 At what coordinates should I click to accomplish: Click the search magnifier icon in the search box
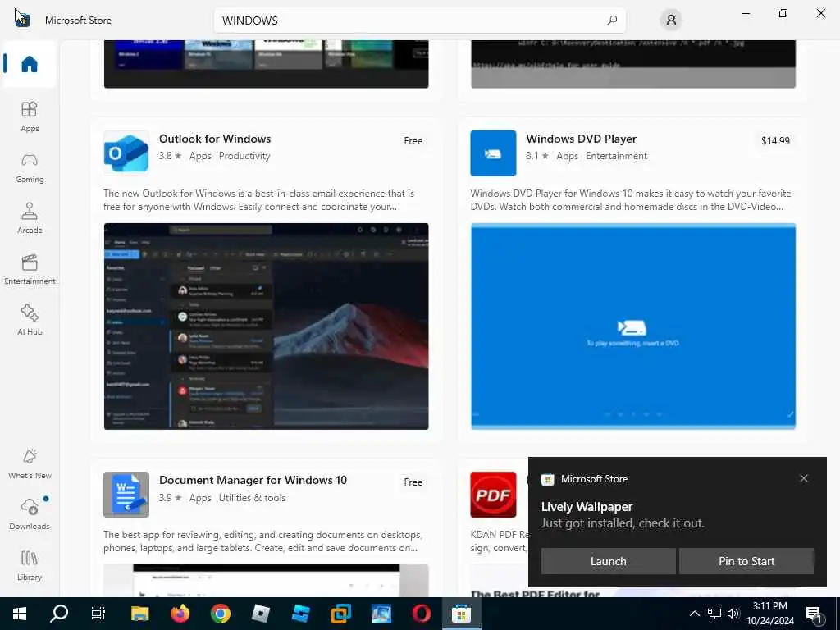[x=612, y=21]
